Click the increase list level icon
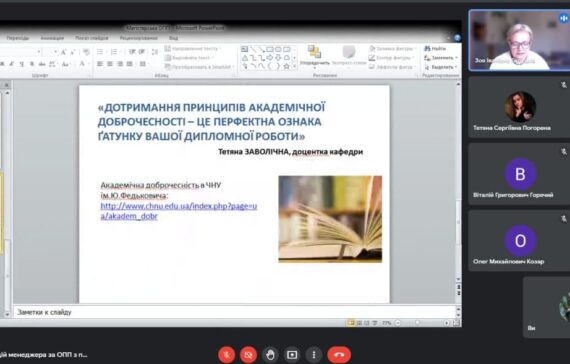Image resolution: width=570 pixels, height=364 pixels. click(142, 52)
